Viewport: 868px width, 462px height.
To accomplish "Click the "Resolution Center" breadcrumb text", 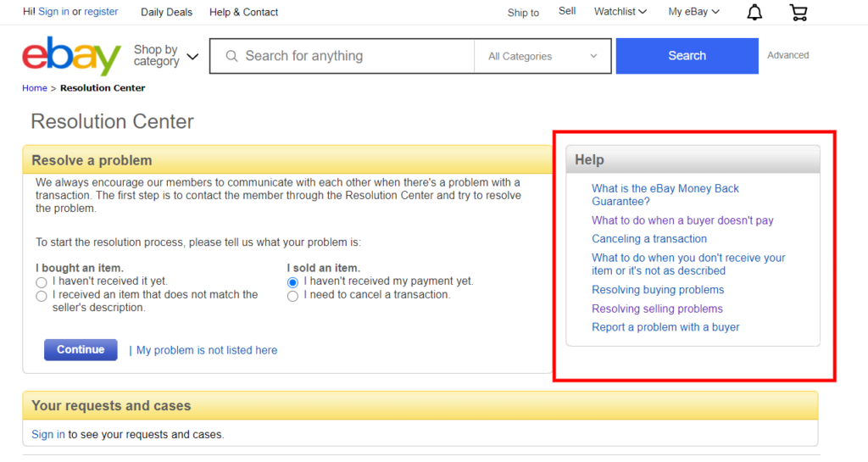I will [103, 88].
